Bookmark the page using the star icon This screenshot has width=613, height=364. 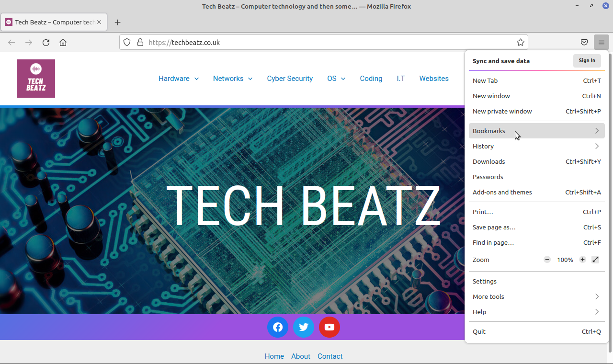521,42
